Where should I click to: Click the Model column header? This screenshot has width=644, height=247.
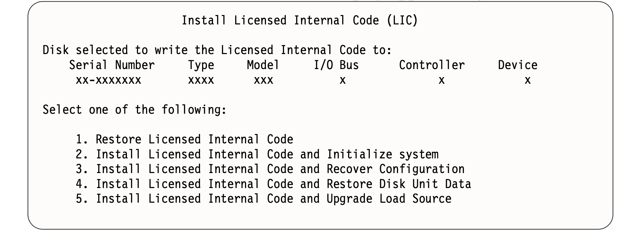point(263,65)
